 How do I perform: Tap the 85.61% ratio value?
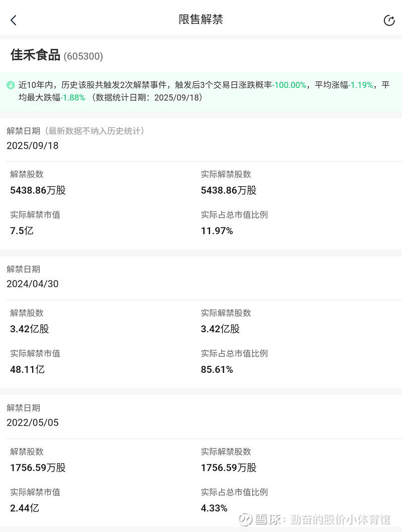(x=217, y=369)
